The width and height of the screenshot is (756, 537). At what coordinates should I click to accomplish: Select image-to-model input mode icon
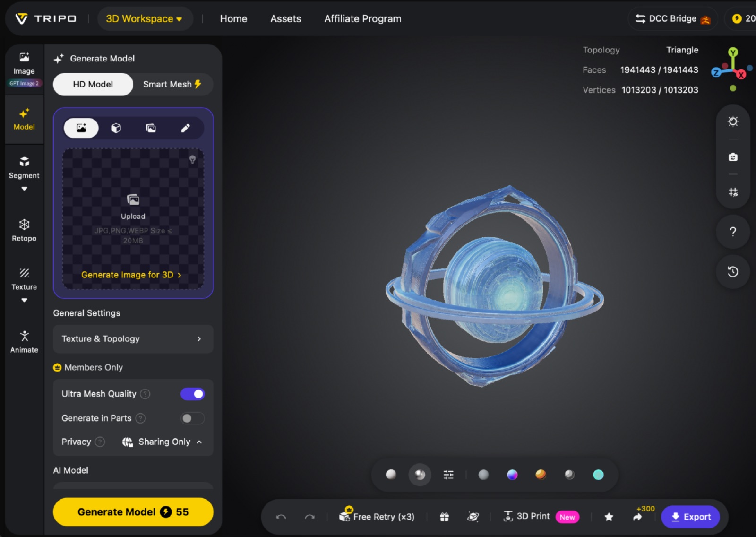81,128
